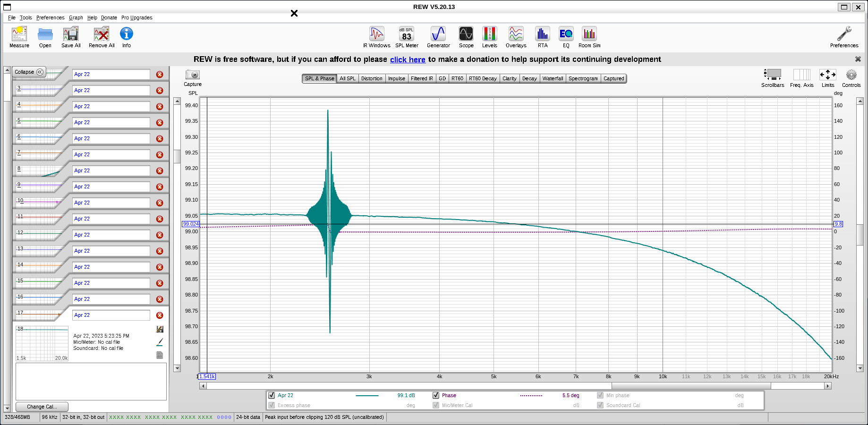Open the Graph menu
The width and height of the screenshot is (868, 425).
[x=76, y=17]
